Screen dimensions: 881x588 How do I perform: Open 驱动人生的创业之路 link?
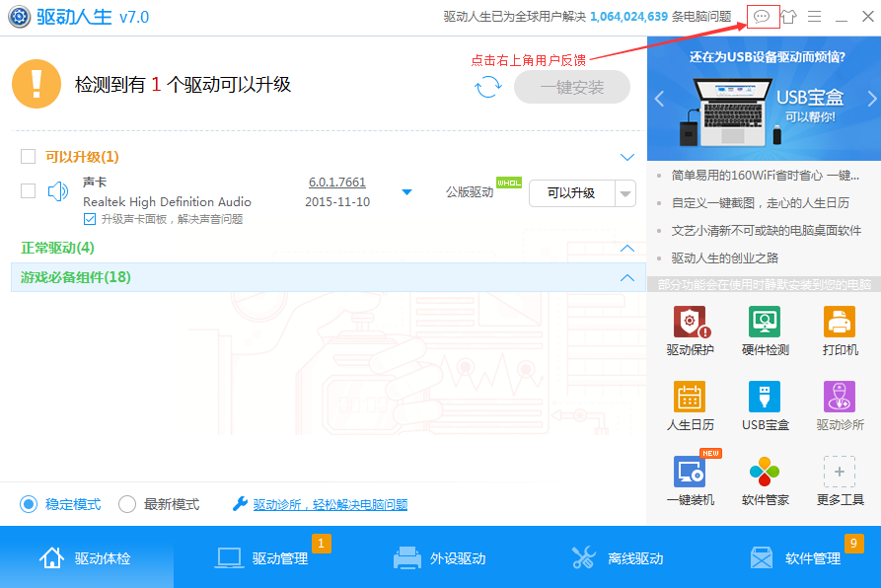[725, 257]
